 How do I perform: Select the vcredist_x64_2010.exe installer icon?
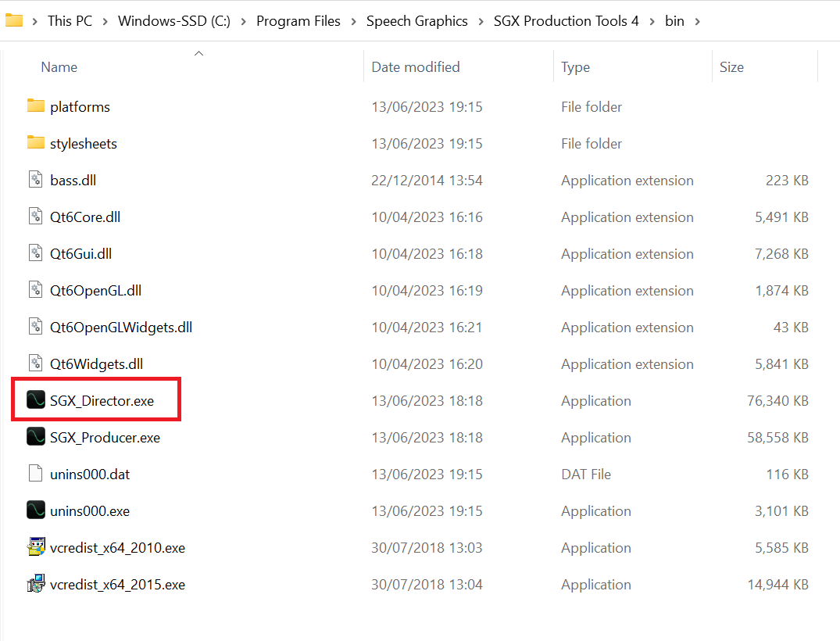pyautogui.click(x=36, y=547)
